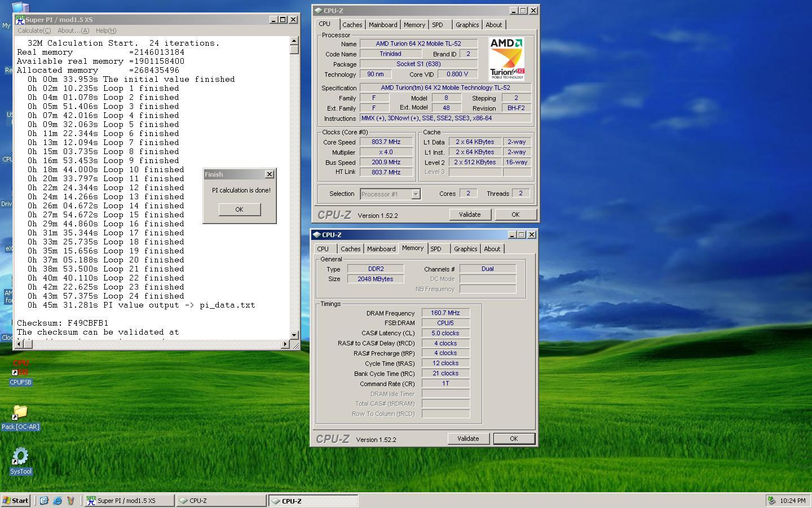Switch to About tab in lower CPU-Z

click(x=492, y=249)
